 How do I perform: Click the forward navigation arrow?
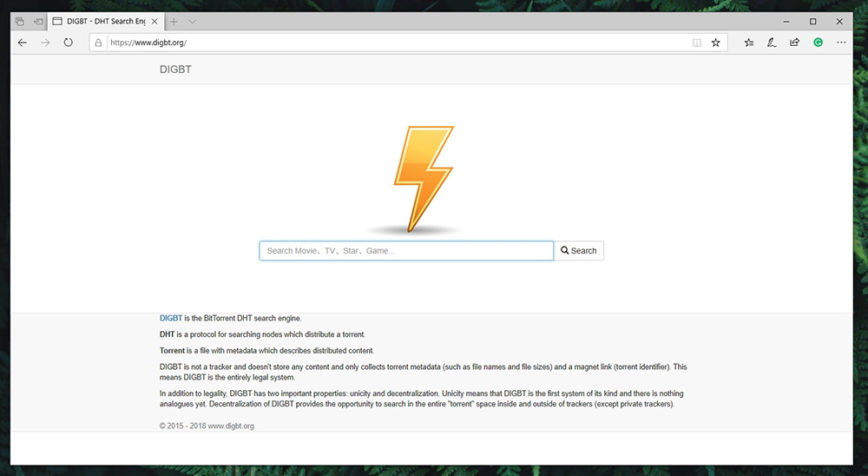[x=45, y=43]
